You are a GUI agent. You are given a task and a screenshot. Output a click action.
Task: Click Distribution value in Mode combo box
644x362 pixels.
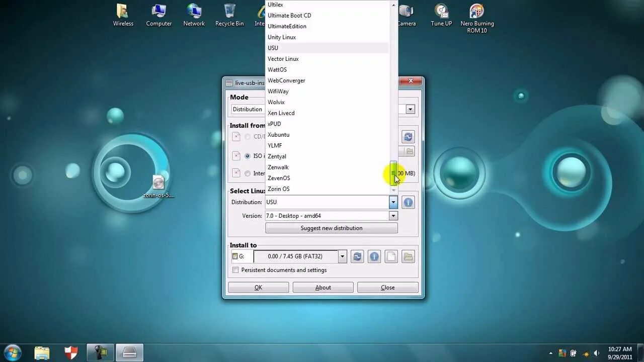point(248,109)
